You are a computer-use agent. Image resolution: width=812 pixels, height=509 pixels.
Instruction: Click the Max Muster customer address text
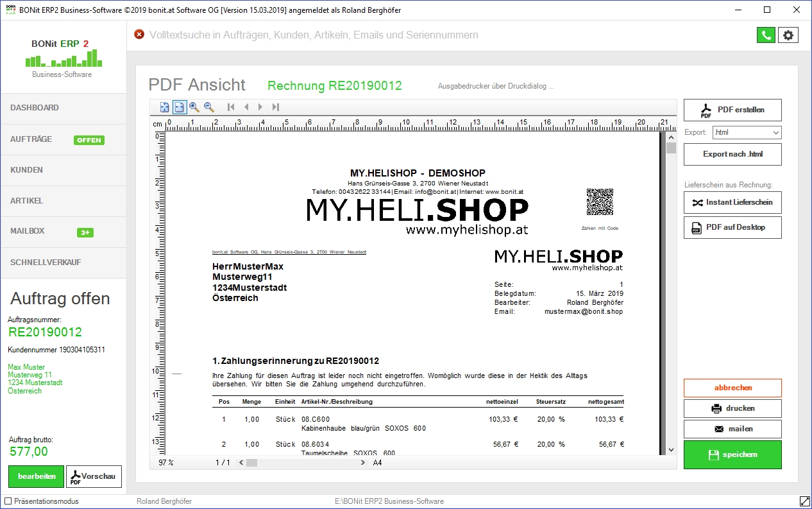35,379
